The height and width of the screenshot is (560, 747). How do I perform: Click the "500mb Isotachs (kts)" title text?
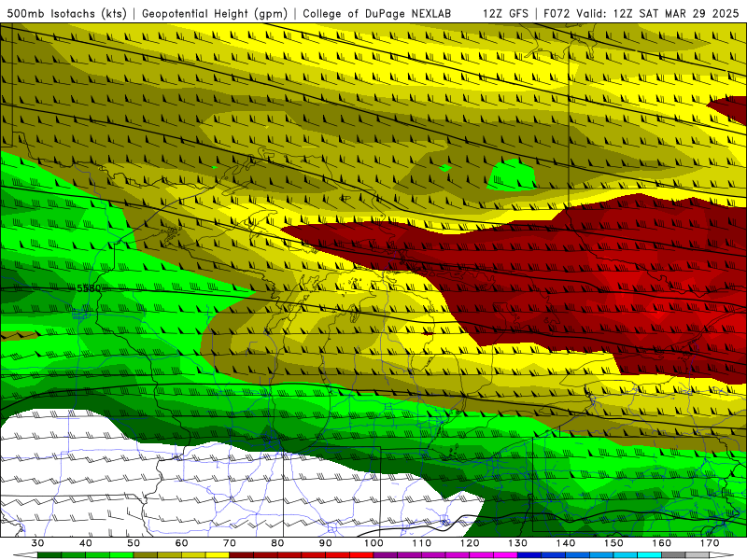[67, 13]
